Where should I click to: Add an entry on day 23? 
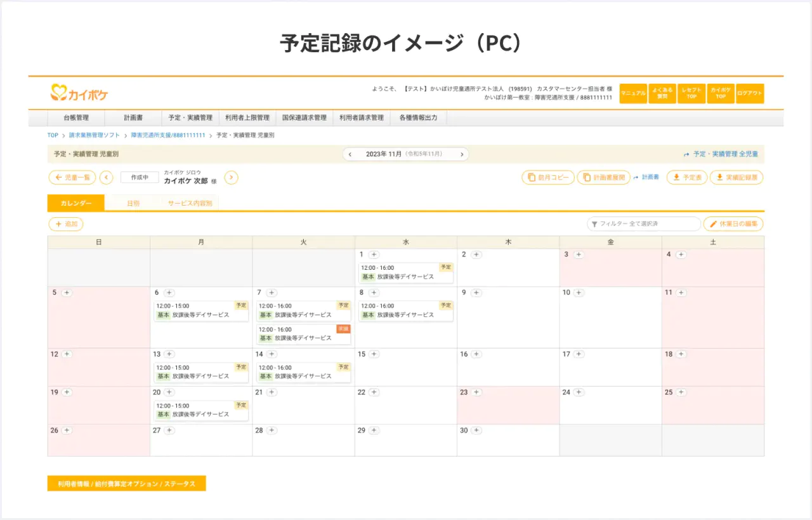coord(476,392)
